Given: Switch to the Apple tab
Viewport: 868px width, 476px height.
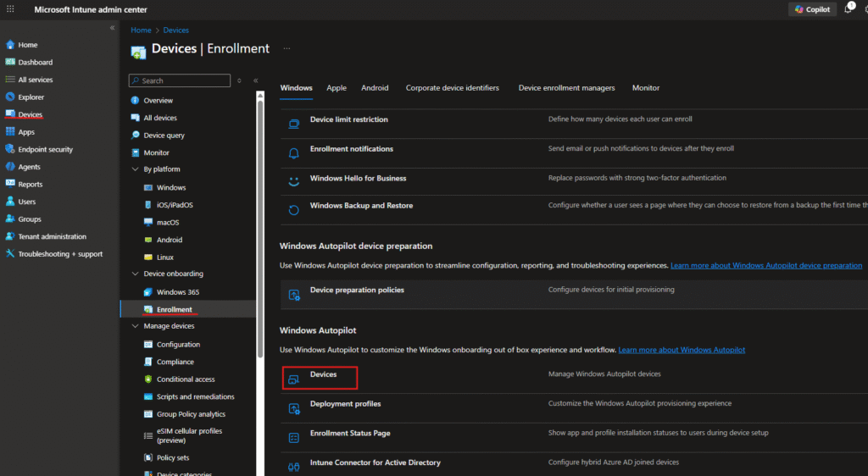Looking at the screenshot, I should click(x=337, y=88).
